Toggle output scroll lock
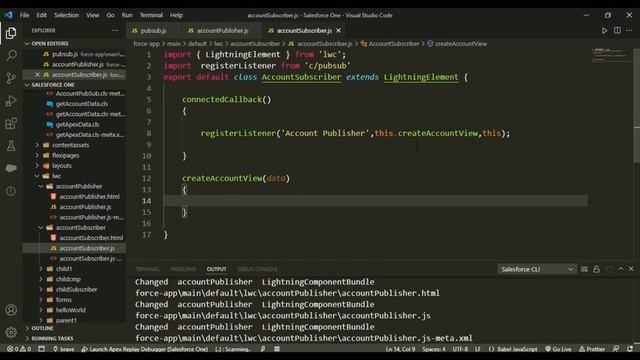 point(596,269)
